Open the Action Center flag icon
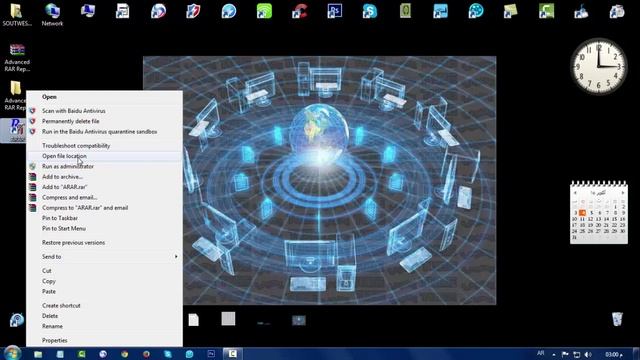The width and height of the screenshot is (640, 360). (x=565, y=354)
